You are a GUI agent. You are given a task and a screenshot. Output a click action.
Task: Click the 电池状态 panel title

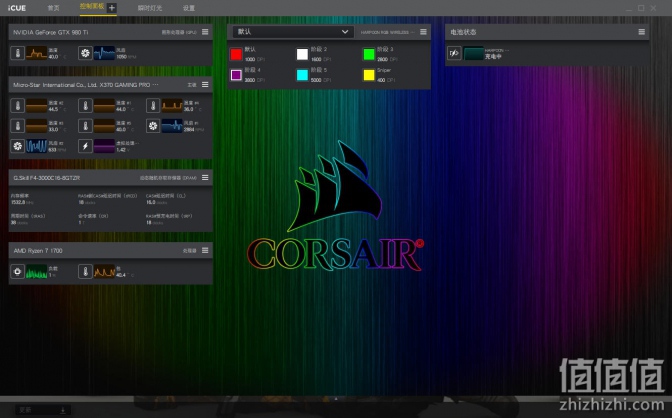(463, 32)
